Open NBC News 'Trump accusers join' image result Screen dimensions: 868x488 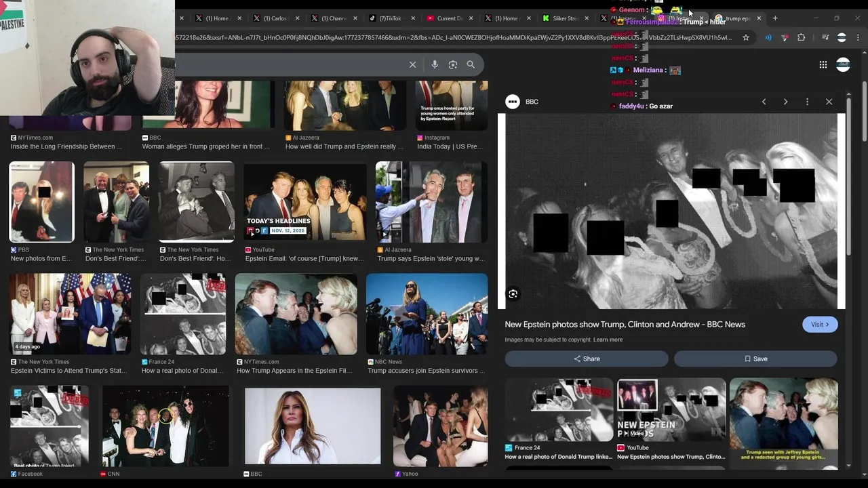[x=427, y=314]
